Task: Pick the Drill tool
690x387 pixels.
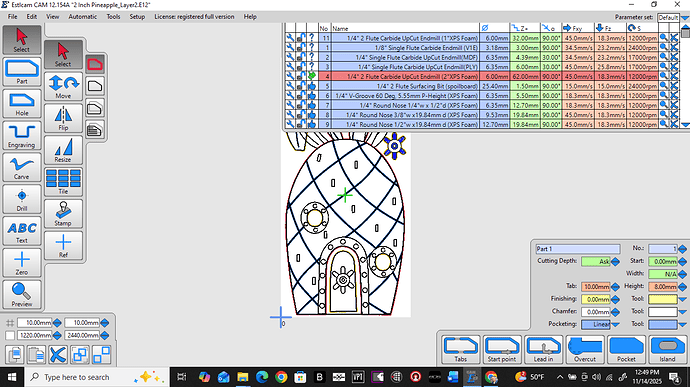Action: [x=22, y=199]
